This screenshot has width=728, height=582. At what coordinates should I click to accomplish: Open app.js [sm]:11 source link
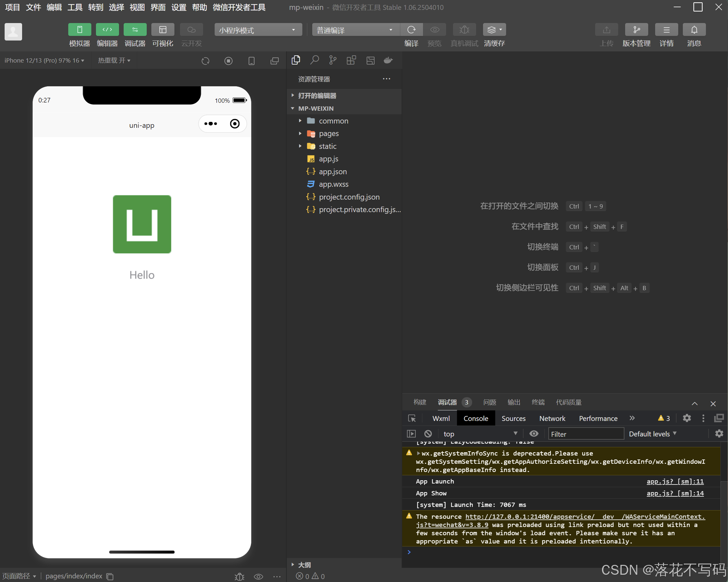point(675,481)
